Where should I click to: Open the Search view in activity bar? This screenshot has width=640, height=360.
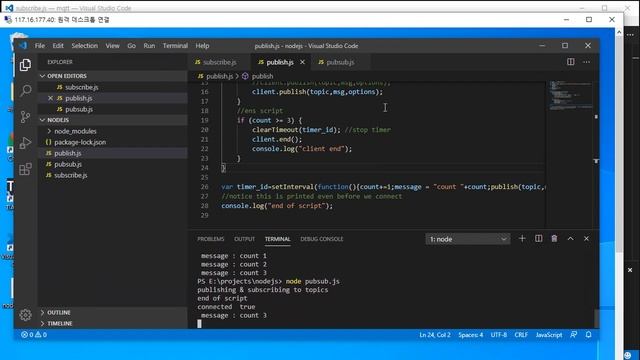(x=25, y=91)
